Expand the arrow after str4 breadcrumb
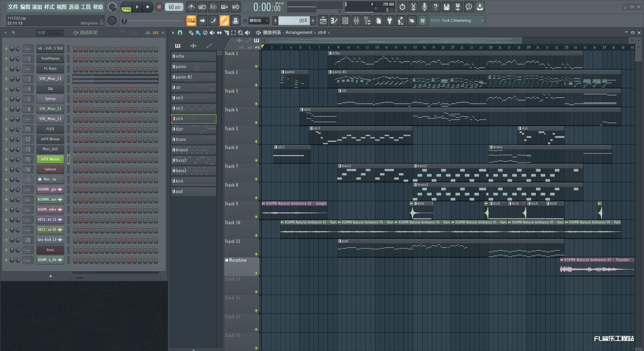644x351 pixels. (329, 33)
